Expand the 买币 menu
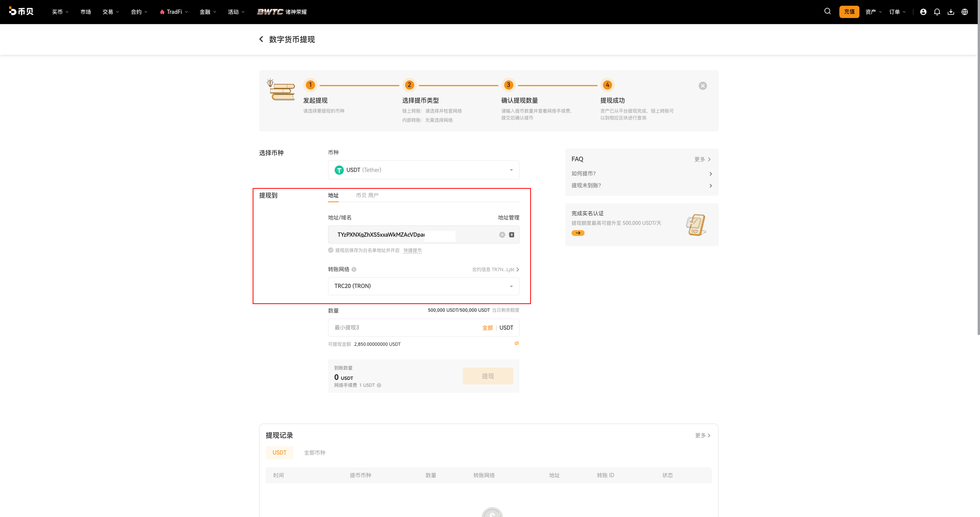This screenshot has width=980, height=517. coord(60,12)
